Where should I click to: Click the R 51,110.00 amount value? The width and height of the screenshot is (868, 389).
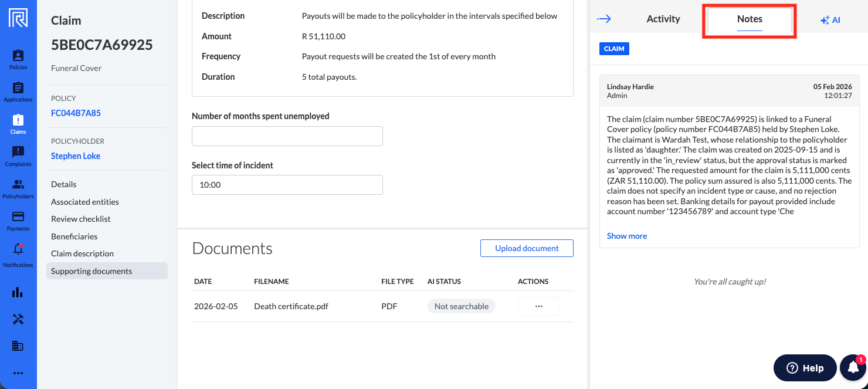tap(324, 36)
